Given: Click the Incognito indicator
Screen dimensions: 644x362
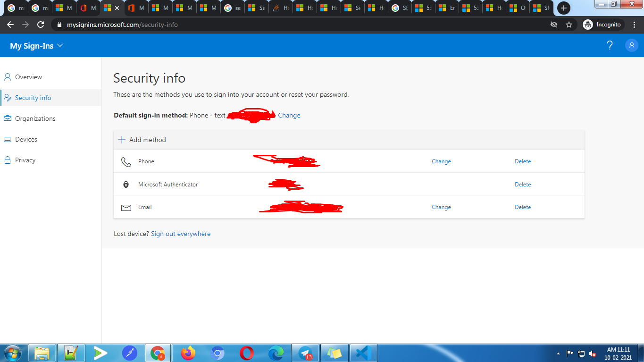Looking at the screenshot, I should pyautogui.click(x=603, y=25).
